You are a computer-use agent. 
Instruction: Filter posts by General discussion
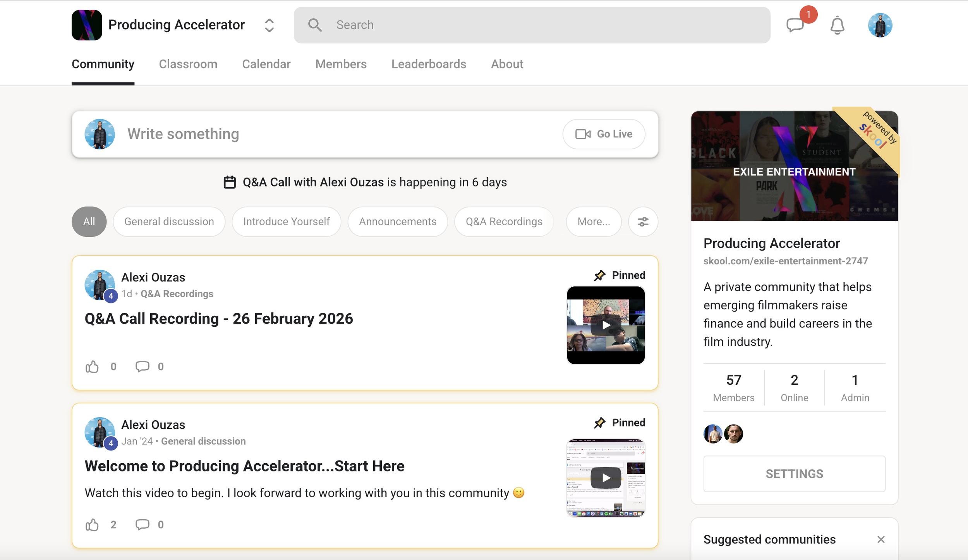[x=169, y=222]
